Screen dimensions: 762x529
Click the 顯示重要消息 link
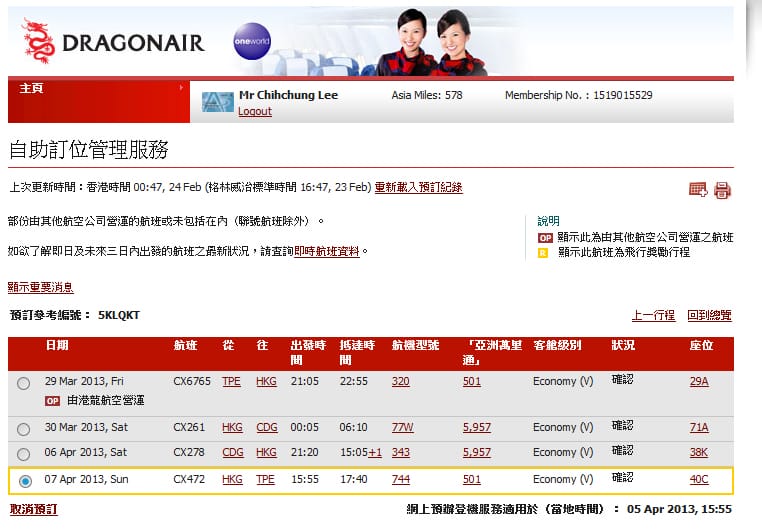(40, 287)
